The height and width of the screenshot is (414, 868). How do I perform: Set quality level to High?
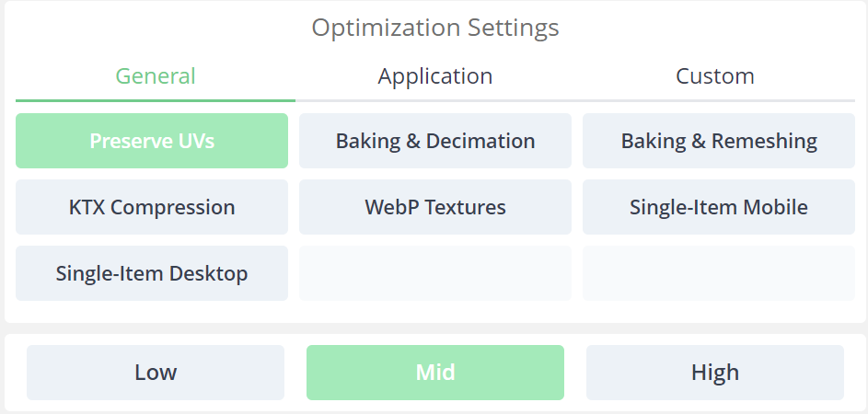(715, 373)
